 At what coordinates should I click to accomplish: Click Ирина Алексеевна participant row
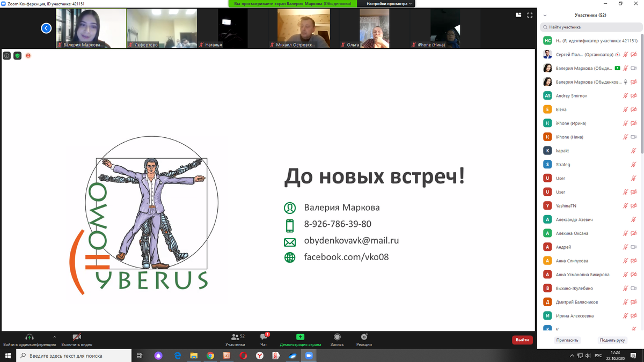tap(590, 316)
